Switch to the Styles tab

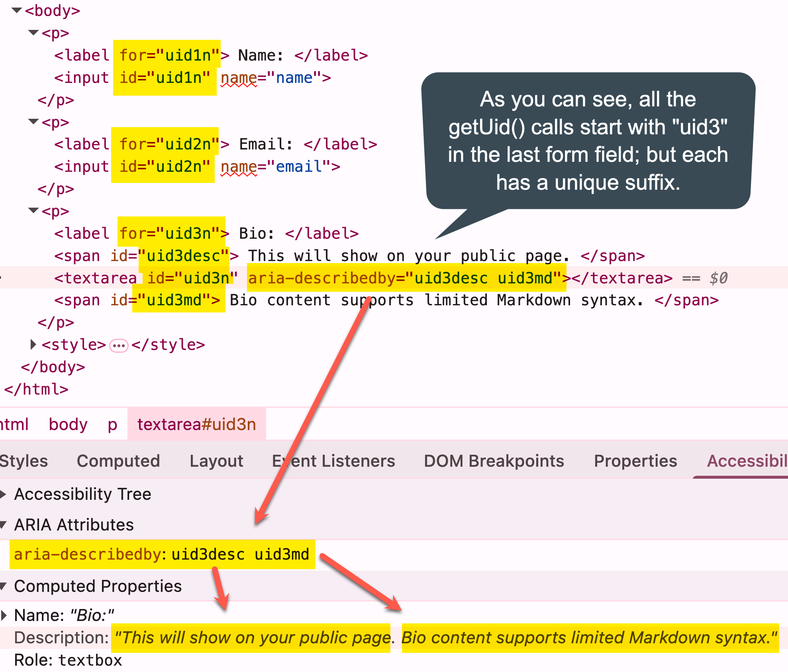click(x=24, y=461)
